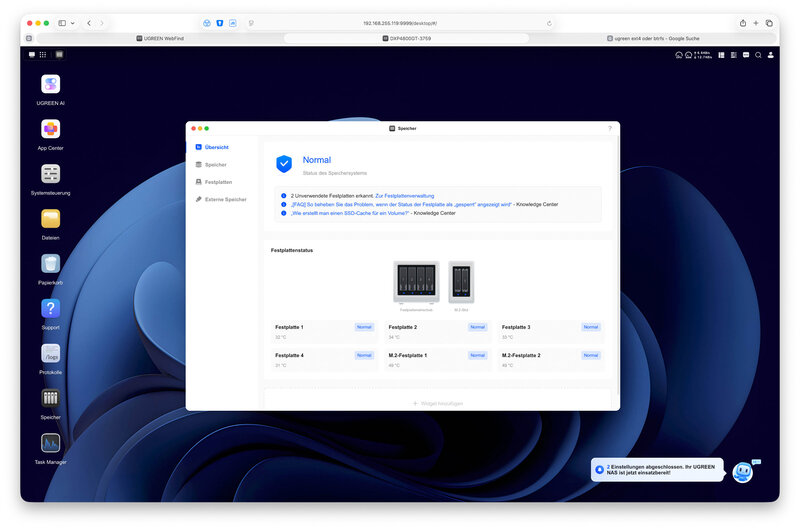Select the Festplatte 2 status card

(x=437, y=332)
